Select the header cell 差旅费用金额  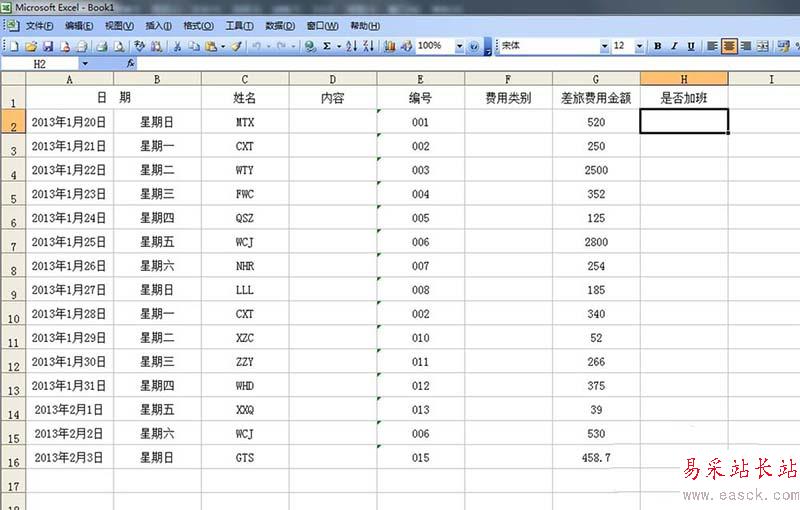[596, 97]
